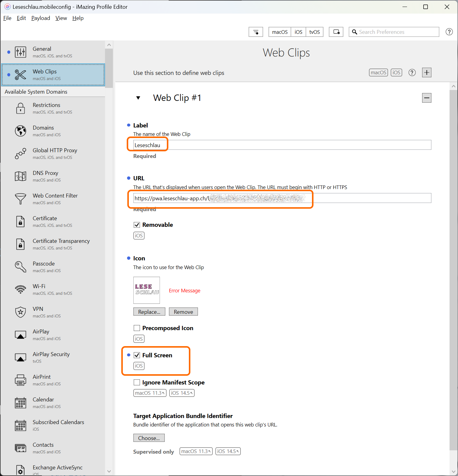Open the Payload menu
Viewport: 458px width, 476px height.
tap(41, 18)
